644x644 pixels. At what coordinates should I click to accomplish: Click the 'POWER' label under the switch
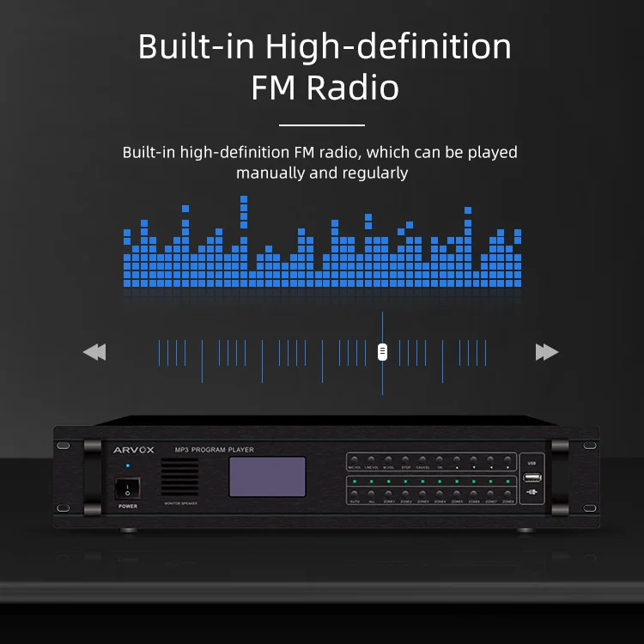coord(128,506)
